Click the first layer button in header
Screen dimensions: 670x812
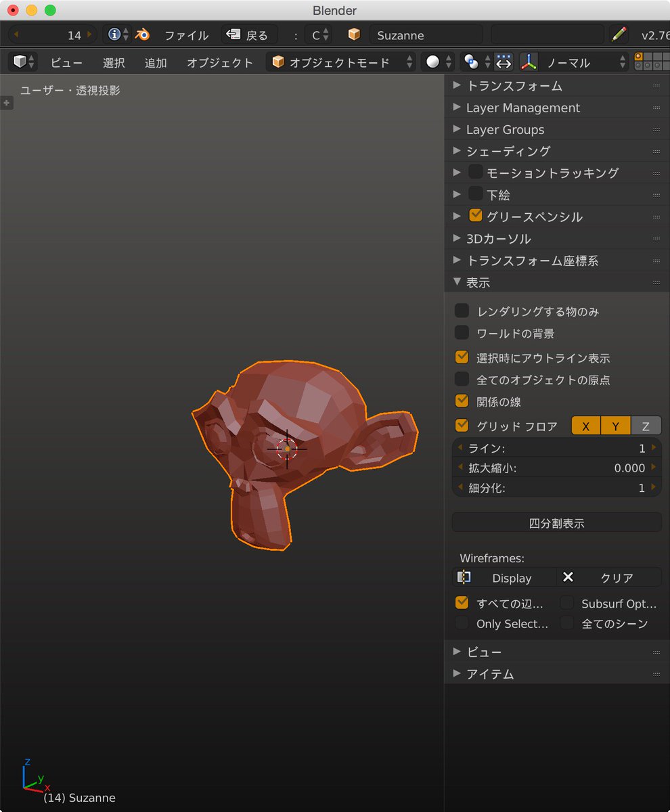(639, 58)
